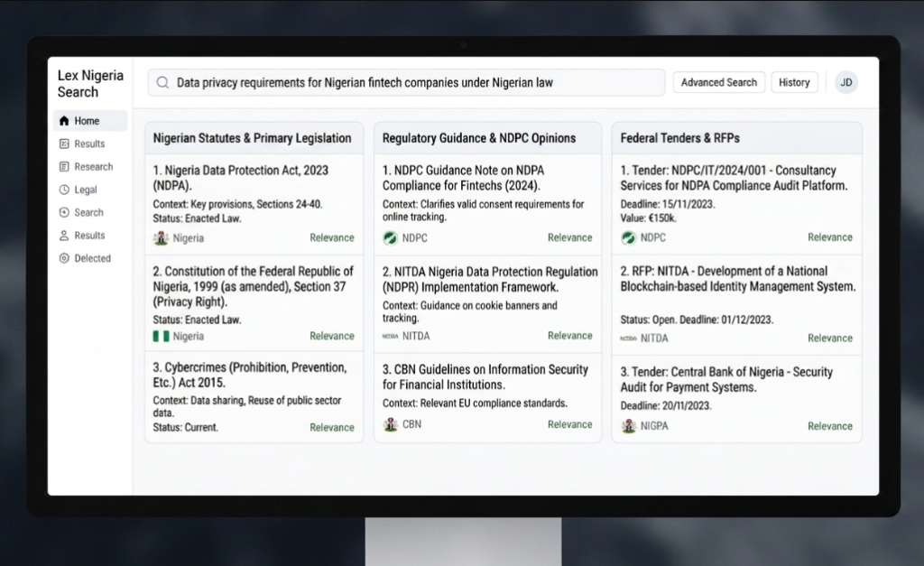Click the Legal clock icon in sidebar
Viewport: 924px width, 566px height.
point(64,190)
